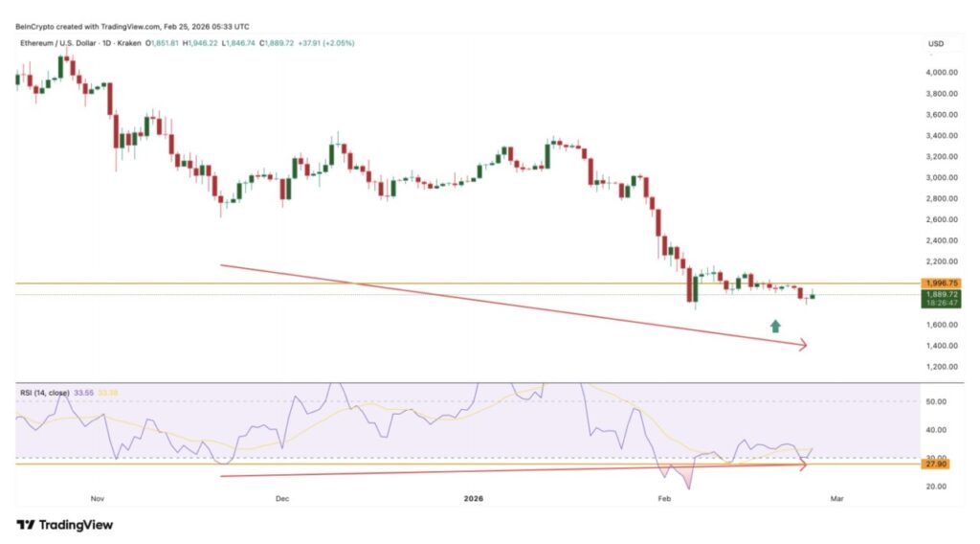Viewport: 980px width, 544px height.
Task: Click the 1,400.00 price axis label
Action: [x=942, y=346]
